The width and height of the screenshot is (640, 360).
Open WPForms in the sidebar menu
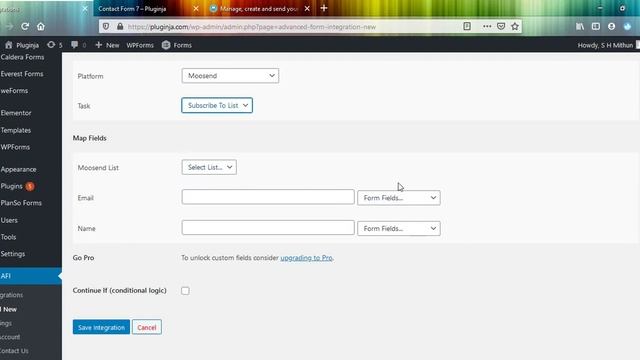[x=15, y=147]
